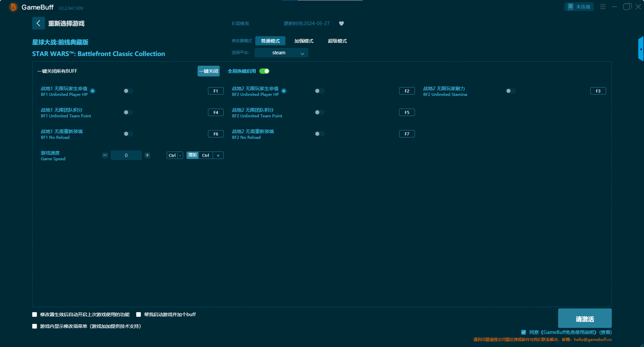Click the Ctrl - decrease speed hotkey box
Viewport: 644px width, 347px height.
click(x=175, y=155)
